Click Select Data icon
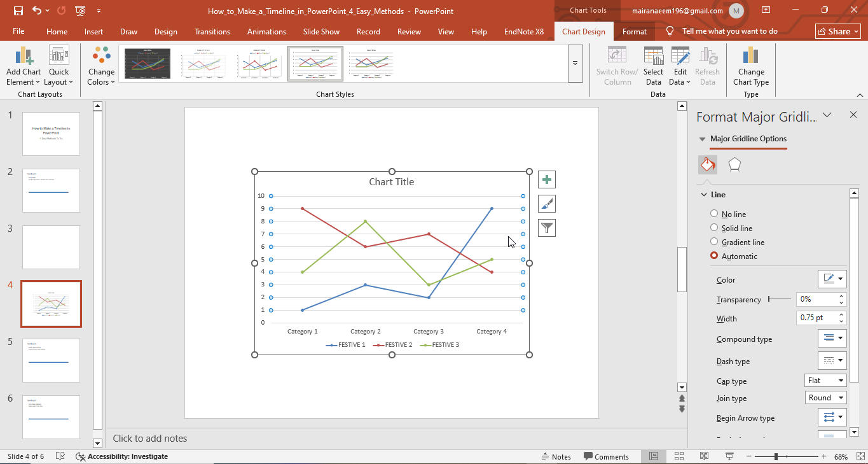Viewport: 868px width, 464px height. pyautogui.click(x=653, y=66)
